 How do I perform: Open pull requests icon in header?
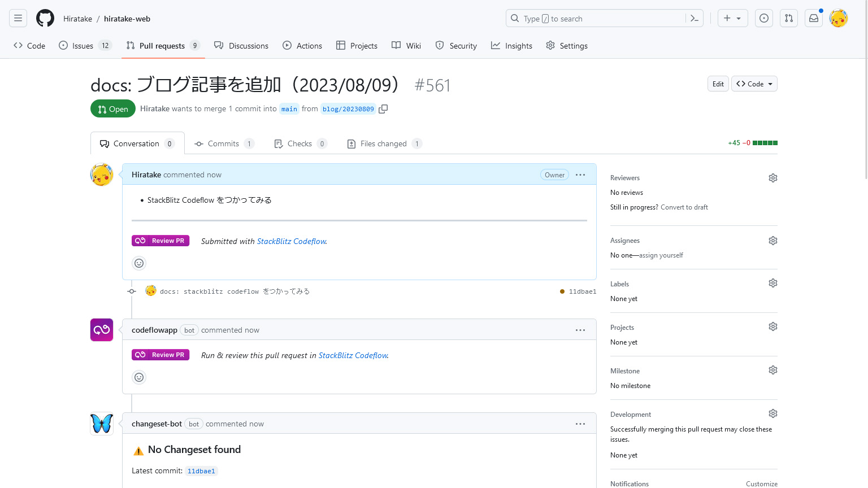tap(789, 18)
